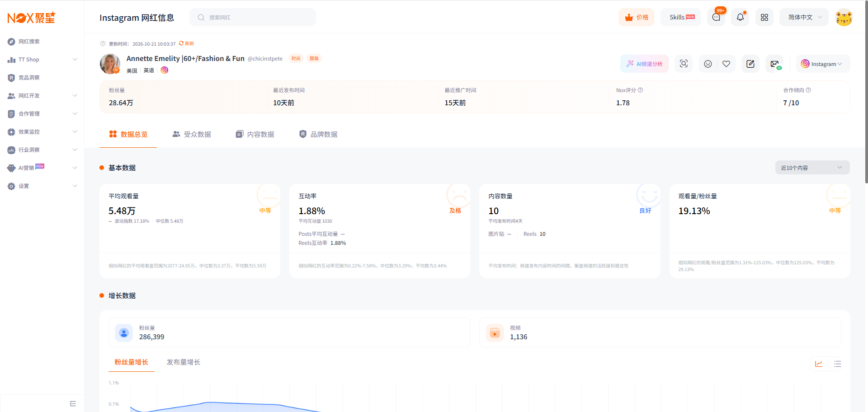Open the apps grid icon in header
The height and width of the screenshot is (412, 868).
[764, 17]
